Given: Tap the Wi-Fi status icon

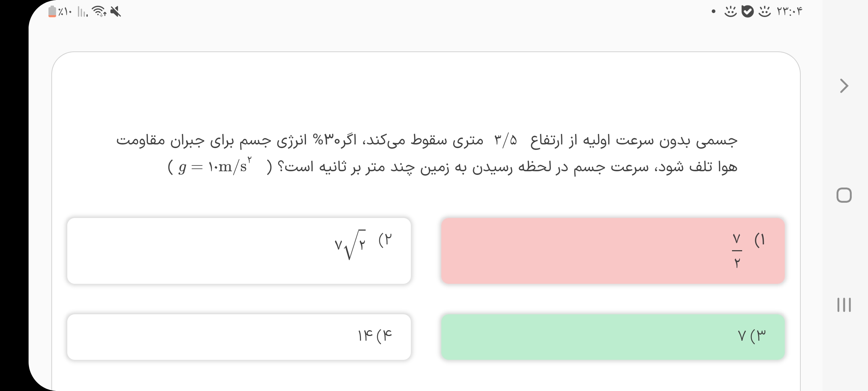Looking at the screenshot, I should [x=99, y=12].
